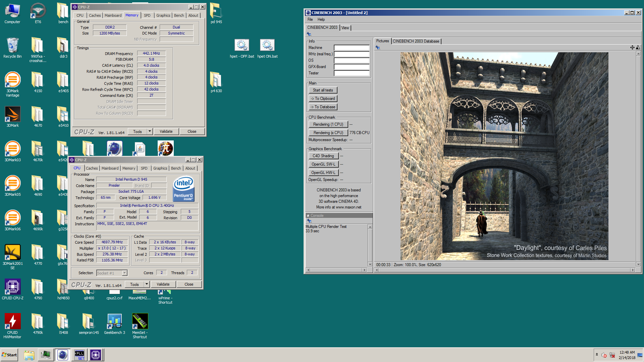Click the move picture icon in Cinebench
644x362 pixels.
click(x=632, y=48)
